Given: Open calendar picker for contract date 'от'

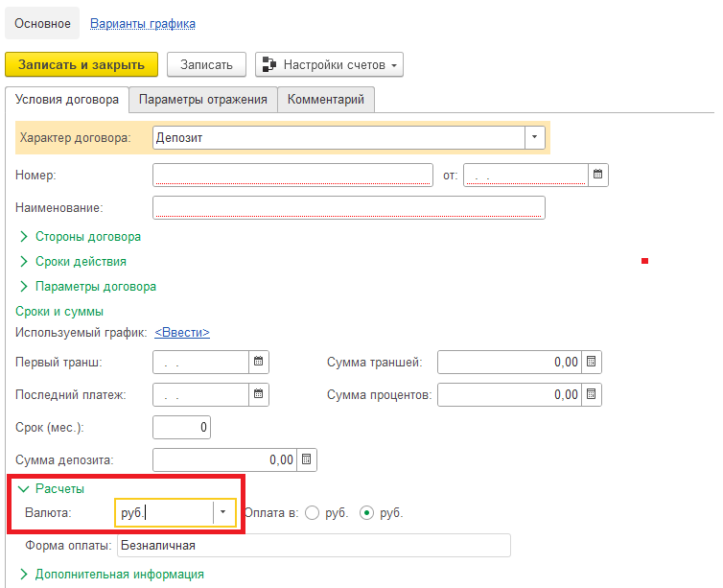Looking at the screenshot, I should pos(598,175).
